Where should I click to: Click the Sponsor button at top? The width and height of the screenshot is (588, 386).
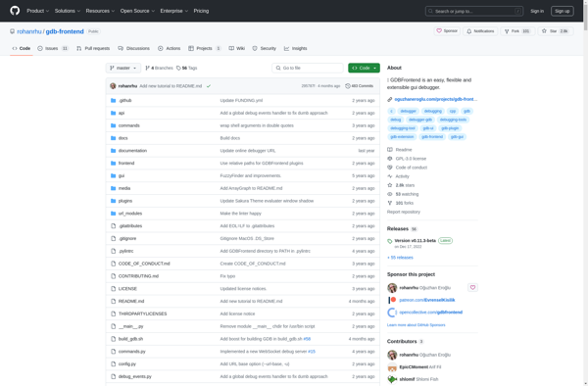point(447,31)
